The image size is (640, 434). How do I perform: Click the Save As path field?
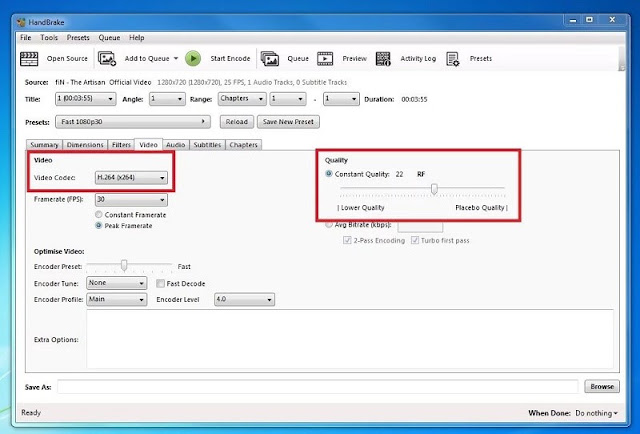(318, 387)
